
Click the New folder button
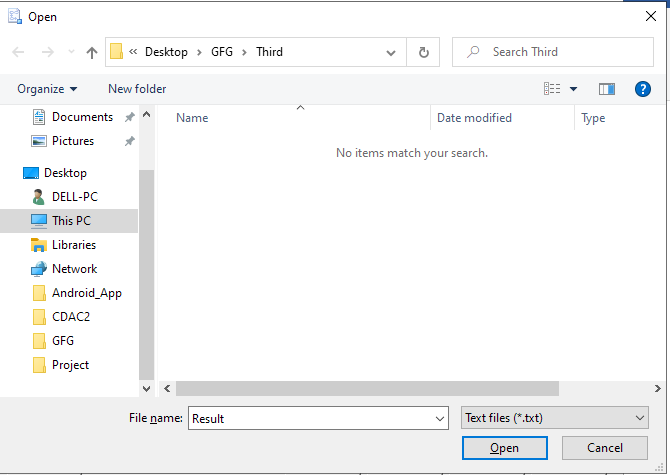pos(137,89)
